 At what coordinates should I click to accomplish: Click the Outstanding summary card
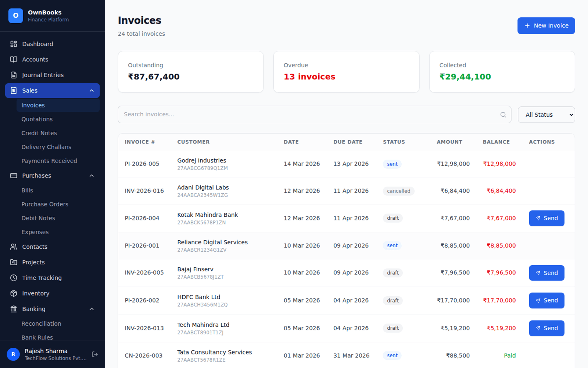tap(190, 72)
